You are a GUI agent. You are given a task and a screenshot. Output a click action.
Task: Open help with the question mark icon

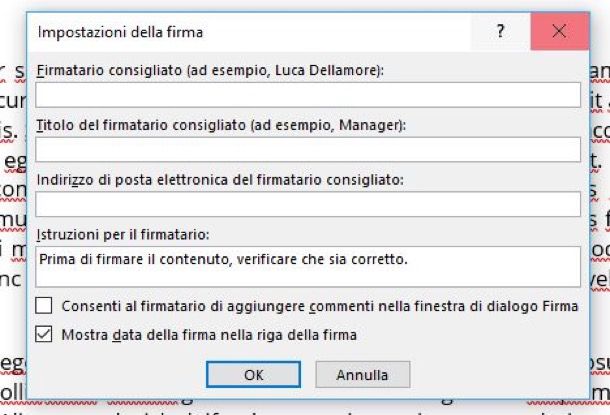[x=501, y=31]
